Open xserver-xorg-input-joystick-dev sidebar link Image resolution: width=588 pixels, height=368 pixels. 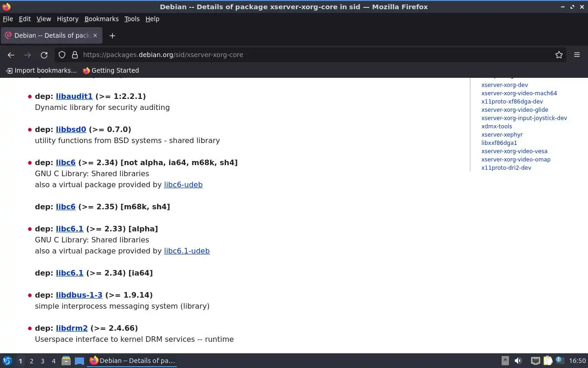point(524,118)
